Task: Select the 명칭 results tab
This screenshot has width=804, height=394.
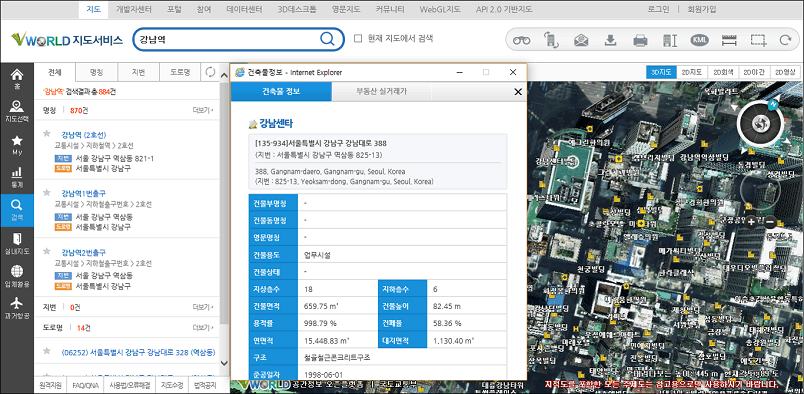Action: click(96, 72)
